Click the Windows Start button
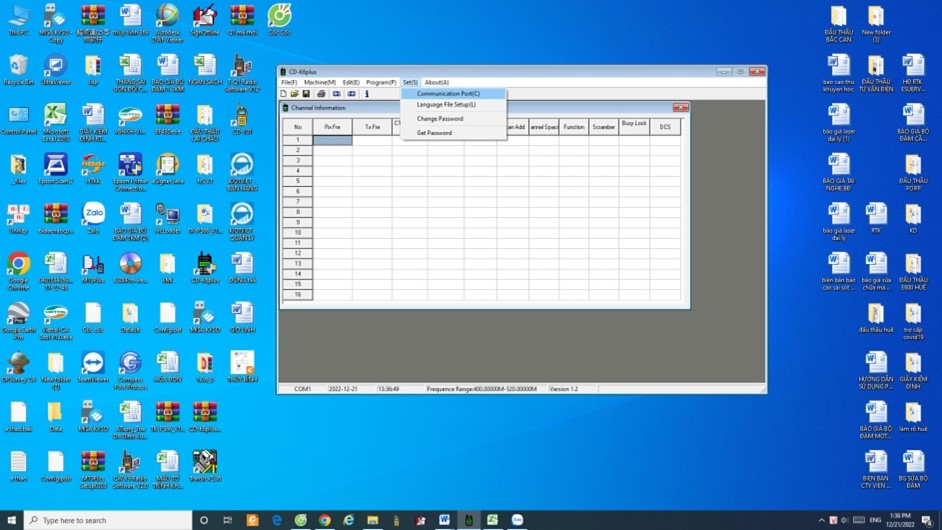 click(11, 521)
